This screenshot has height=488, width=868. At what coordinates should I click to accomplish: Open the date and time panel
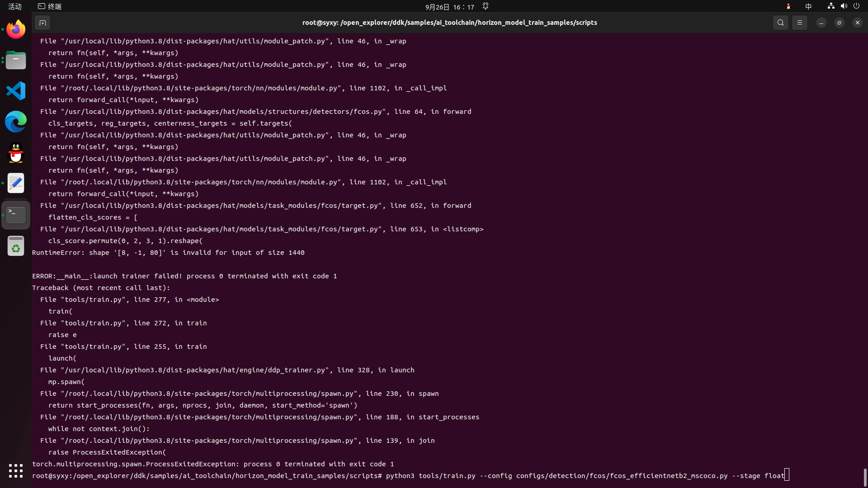pyautogui.click(x=449, y=7)
